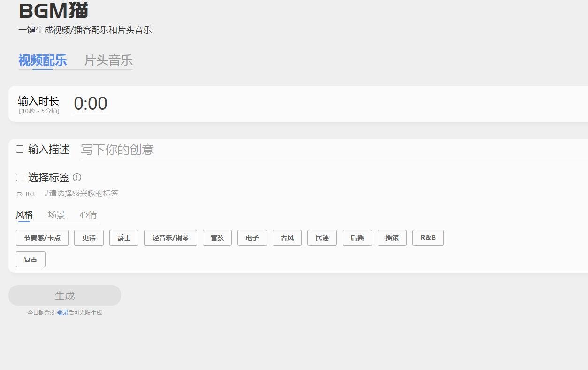The height and width of the screenshot is (370, 588).
Task: Click the 今日剩余:3 remaining count text
Action: pyautogui.click(x=41, y=313)
